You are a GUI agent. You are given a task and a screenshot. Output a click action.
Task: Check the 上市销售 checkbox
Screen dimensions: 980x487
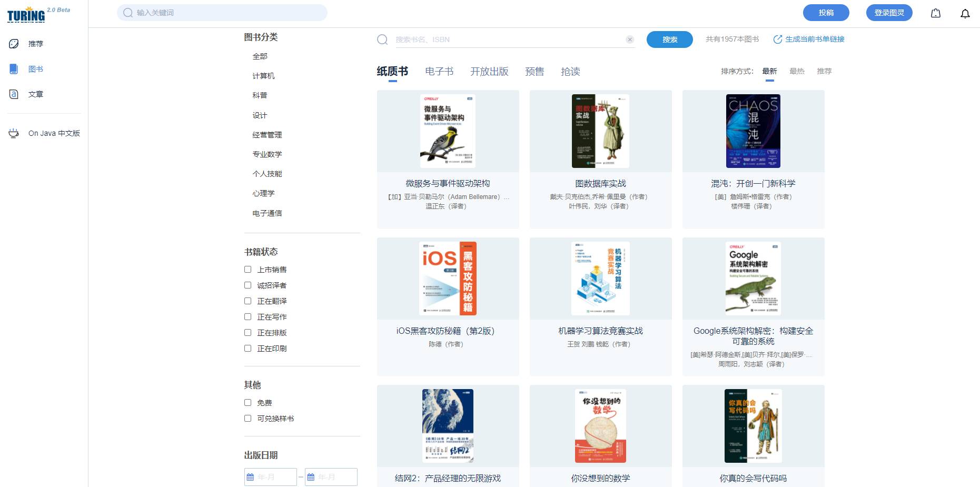(x=248, y=270)
